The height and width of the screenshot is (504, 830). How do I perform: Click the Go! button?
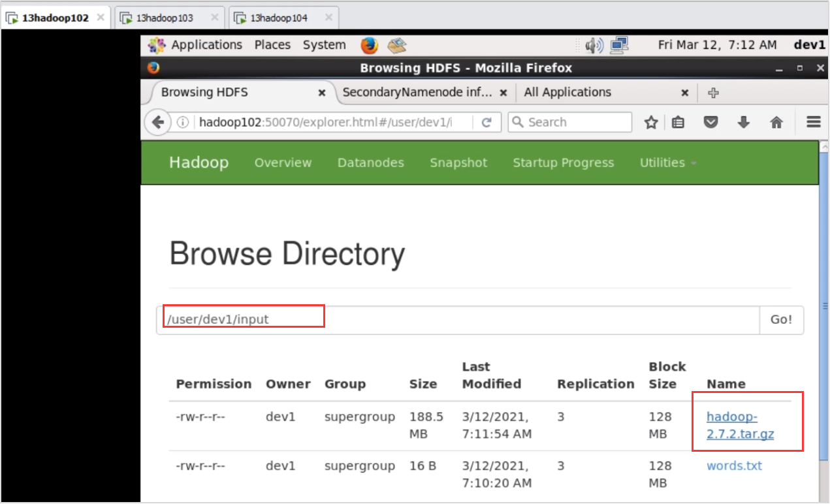[781, 320]
